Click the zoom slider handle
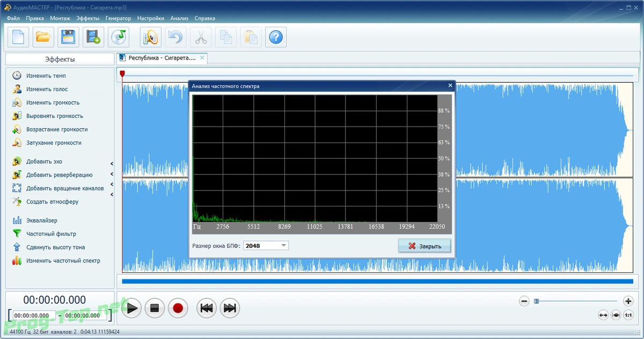This screenshot has width=644, height=339. [536, 301]
